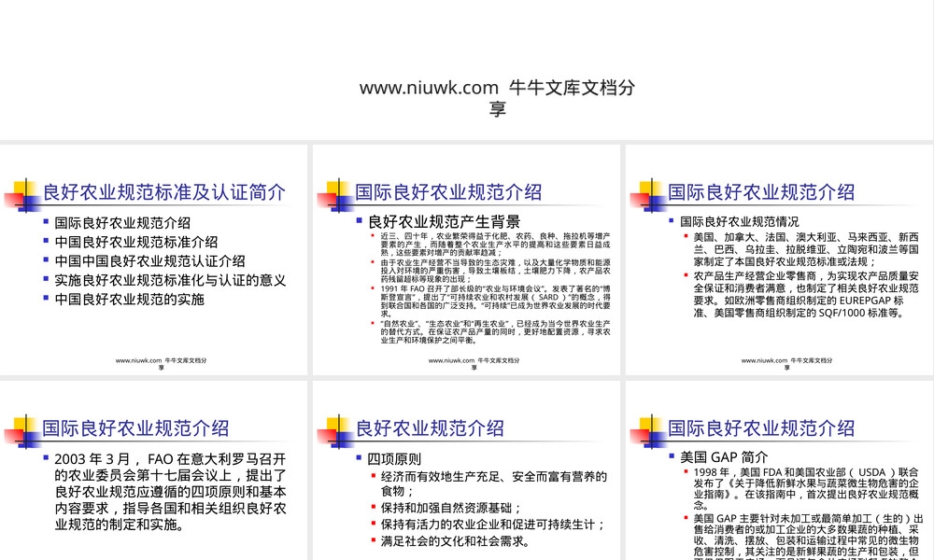
Task: Click bullet 经济而有效地生产充足、安全而富有营养的食物
Action: 494,483
